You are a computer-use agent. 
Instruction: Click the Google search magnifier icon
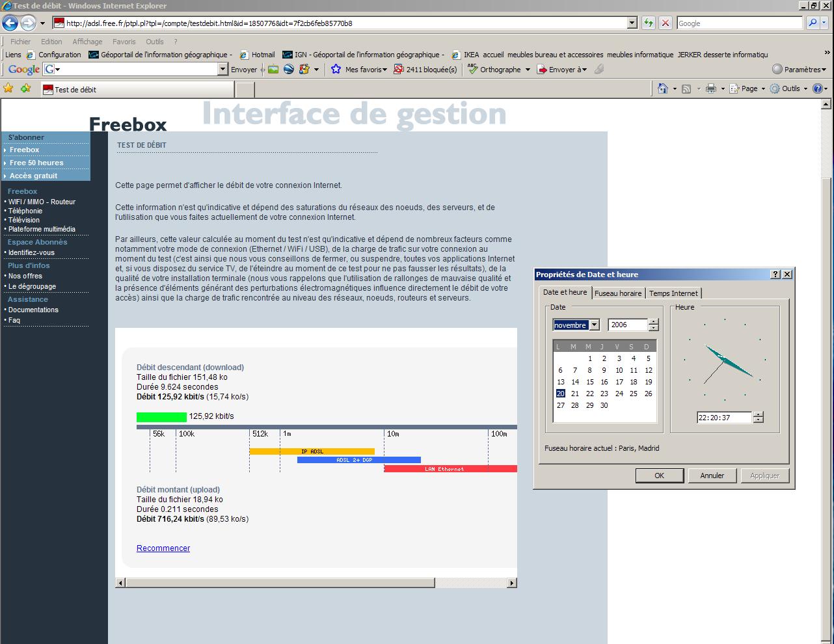[x=813, y=23]
